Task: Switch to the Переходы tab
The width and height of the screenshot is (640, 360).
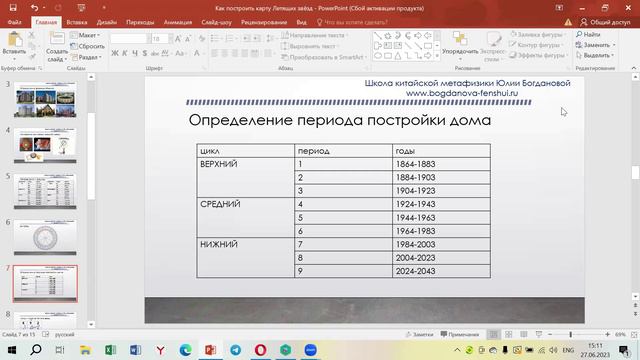Action: (140, 22)
